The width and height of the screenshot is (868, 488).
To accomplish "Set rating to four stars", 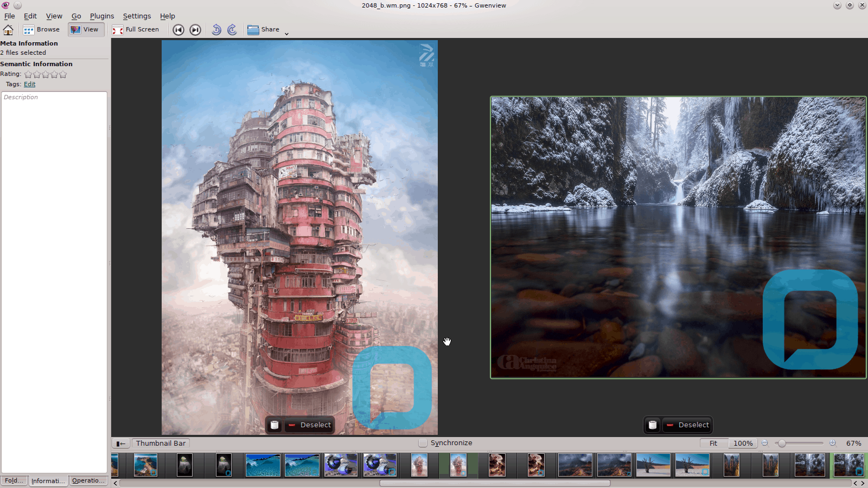I will [x=54, y=74].
